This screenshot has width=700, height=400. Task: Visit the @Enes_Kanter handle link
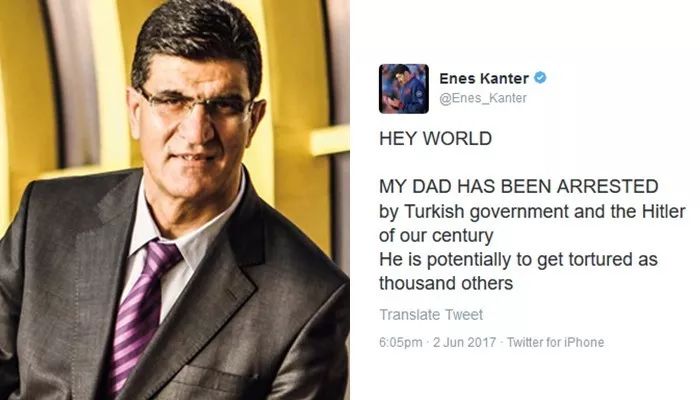pyautogui.click(x=483, y=98)
